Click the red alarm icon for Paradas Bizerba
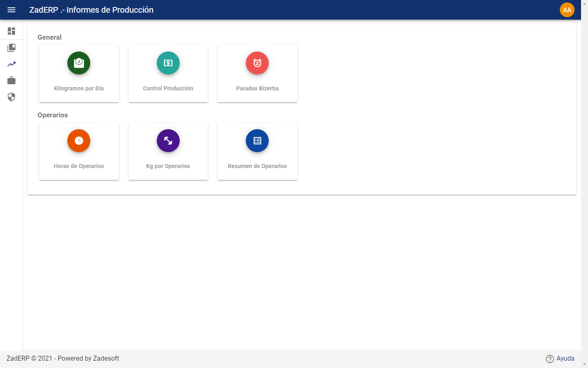Screen dimensions: 588x368 [x=257, y=63]
